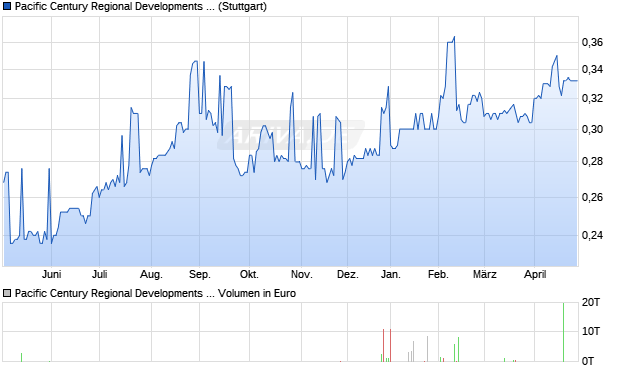This screenshot has width=620, height=371.
Task: Click the 'April' month label
Action: 535,274
